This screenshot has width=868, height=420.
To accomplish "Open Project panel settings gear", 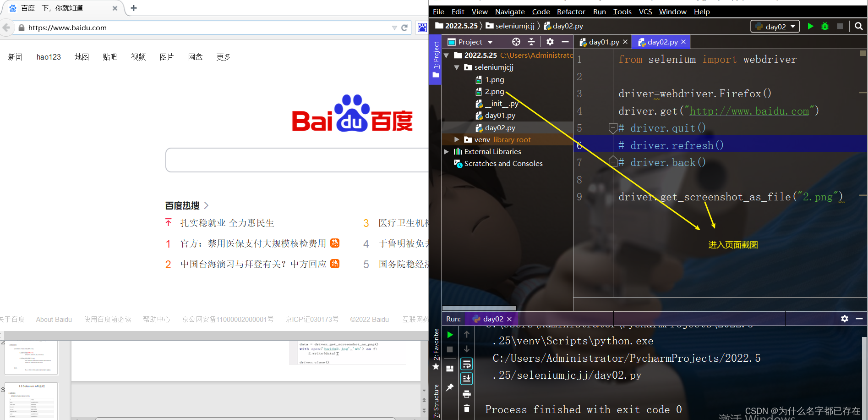I will coord(550,42).
